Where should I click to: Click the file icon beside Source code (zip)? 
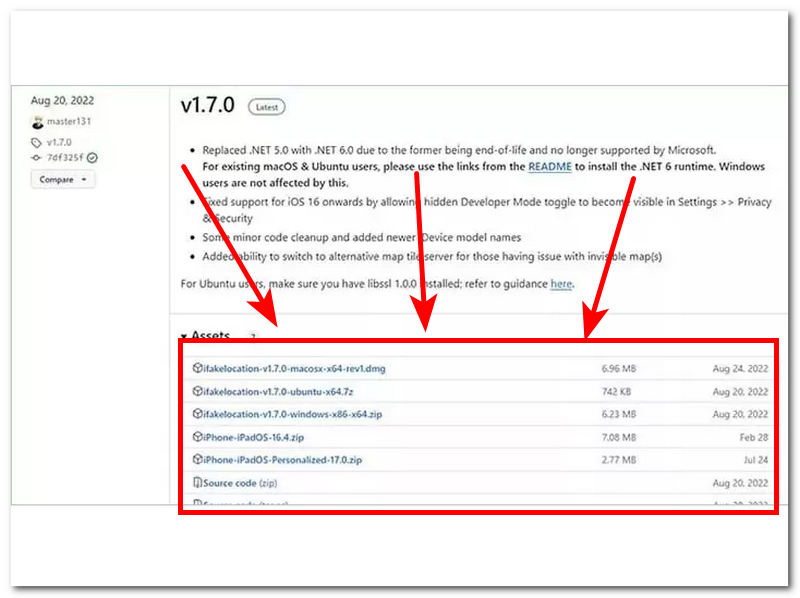[x=197, y=483]
